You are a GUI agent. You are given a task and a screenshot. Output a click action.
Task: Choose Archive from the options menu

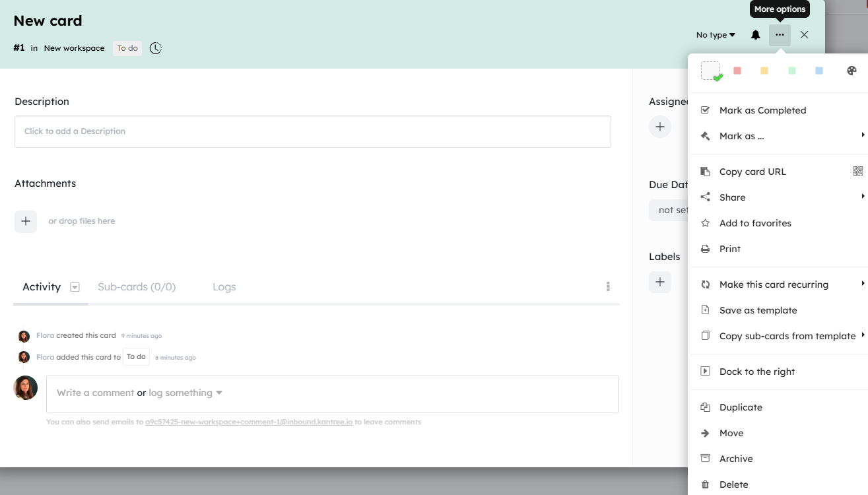click(778, 459)
